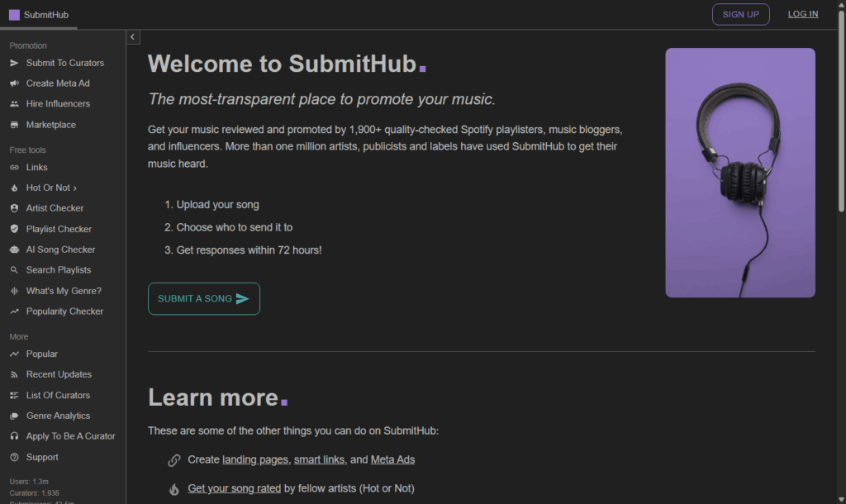Open the Marketplace menu item
This screenshot has height=504, width=846.
click(50, 125)
